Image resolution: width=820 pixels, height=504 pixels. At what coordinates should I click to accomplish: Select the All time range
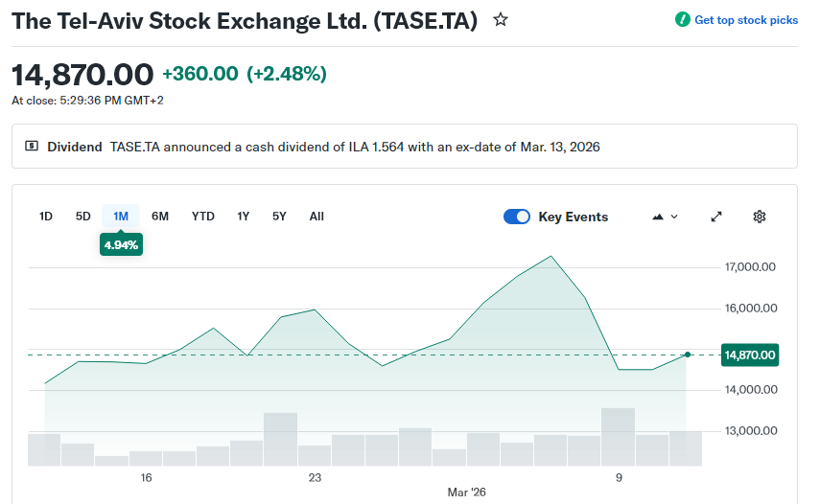tap(316, 217)
